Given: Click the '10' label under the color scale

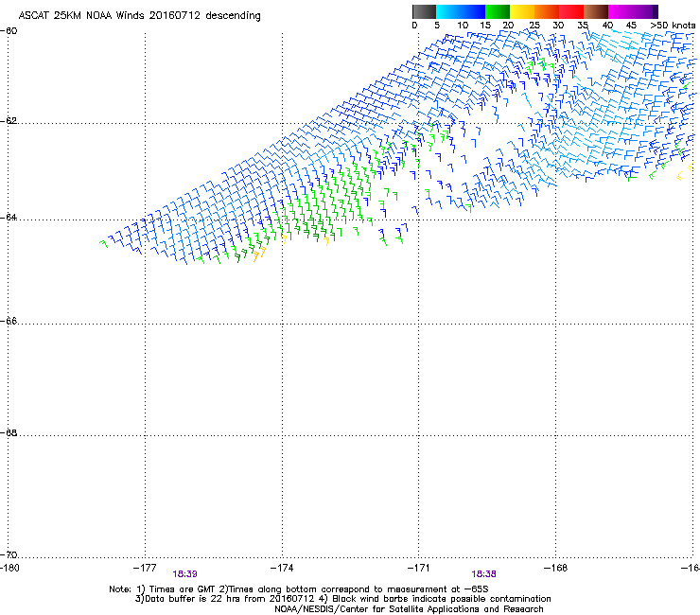Looking at the screenshot, I should (x=463, y=26).
